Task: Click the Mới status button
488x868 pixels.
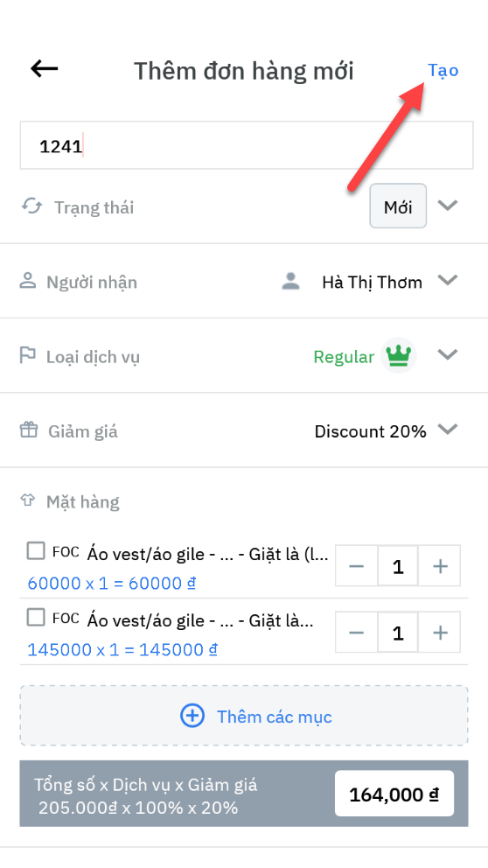Action: [398, 206]
